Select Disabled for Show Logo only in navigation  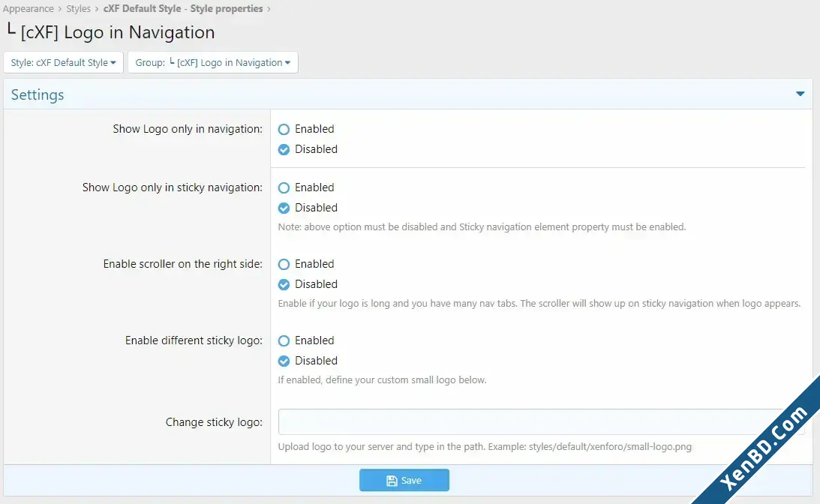284,149
